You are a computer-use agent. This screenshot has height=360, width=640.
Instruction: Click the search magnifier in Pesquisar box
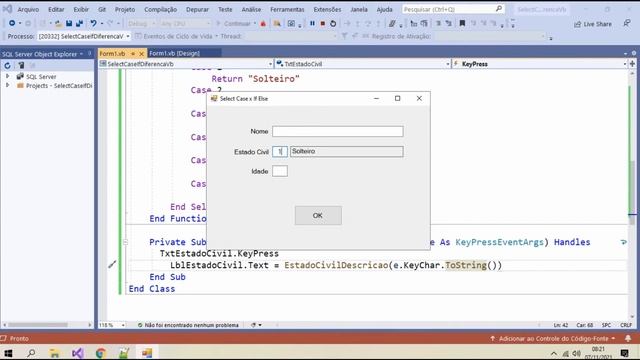tap(498, 9)
